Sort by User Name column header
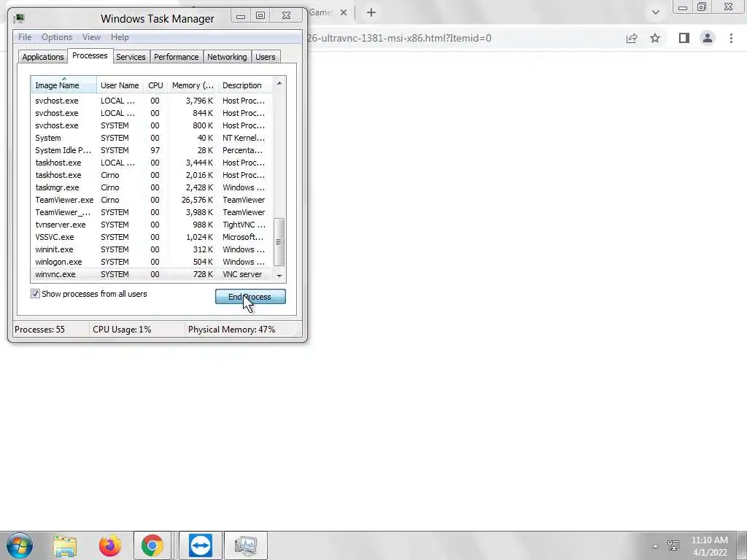 [120, 85]
